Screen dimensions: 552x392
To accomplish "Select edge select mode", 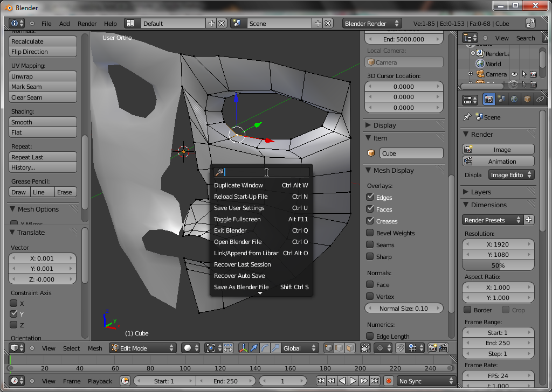I will click(x=339, y=348).
